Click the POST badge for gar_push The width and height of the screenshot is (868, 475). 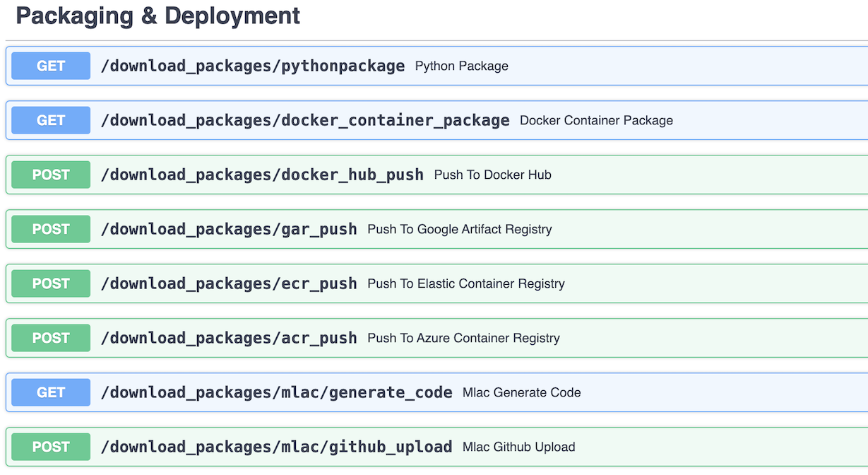tap(51, 229)
